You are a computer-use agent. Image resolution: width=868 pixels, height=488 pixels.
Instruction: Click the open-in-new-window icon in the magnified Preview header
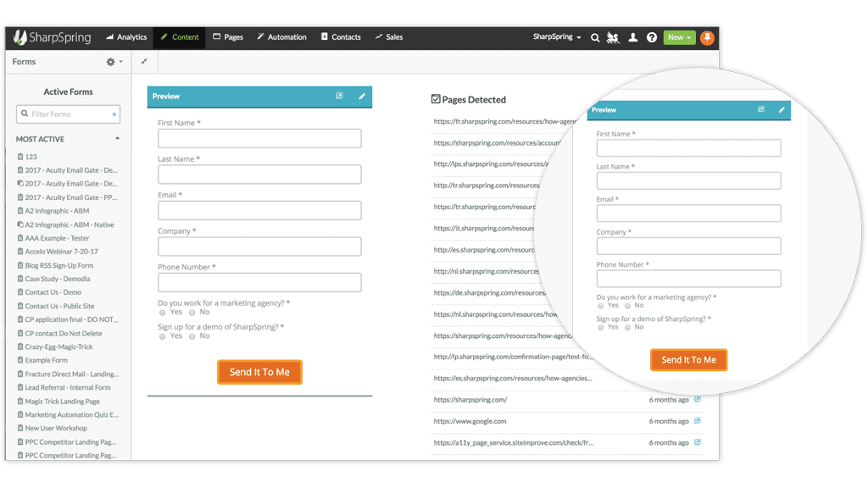point(761,109)
